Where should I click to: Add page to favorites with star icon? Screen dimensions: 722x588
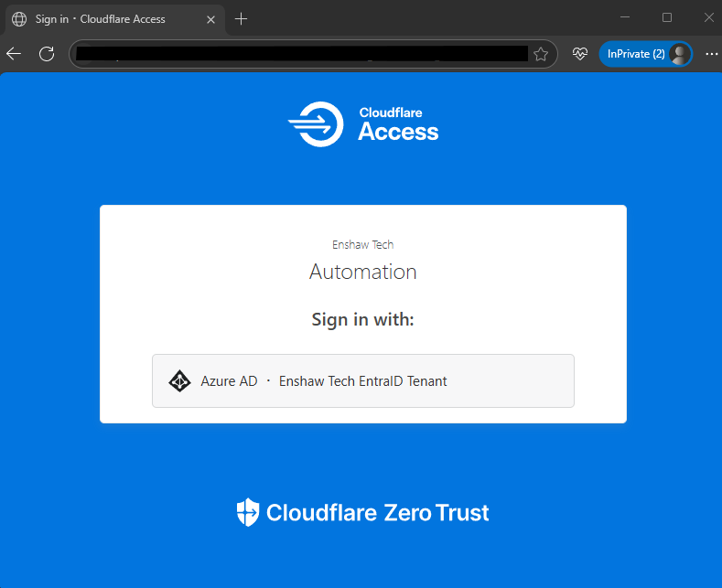541,54
